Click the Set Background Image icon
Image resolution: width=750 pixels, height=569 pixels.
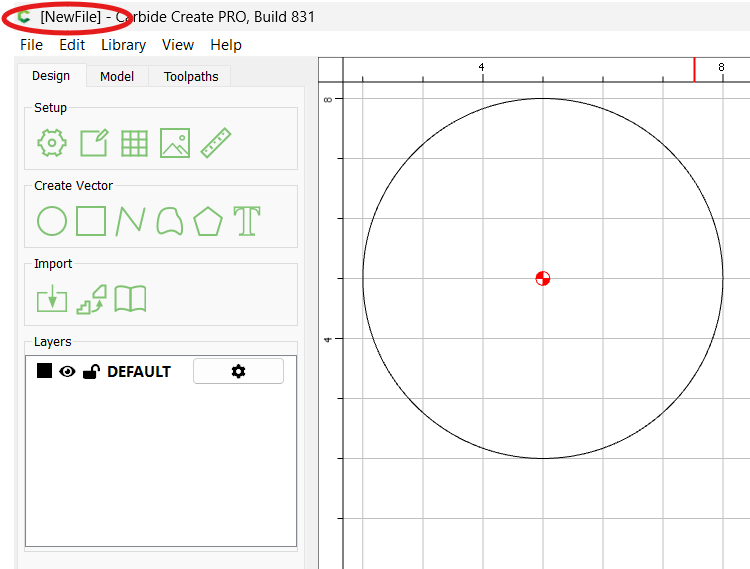pyautogui.click(x=174, y=143)
